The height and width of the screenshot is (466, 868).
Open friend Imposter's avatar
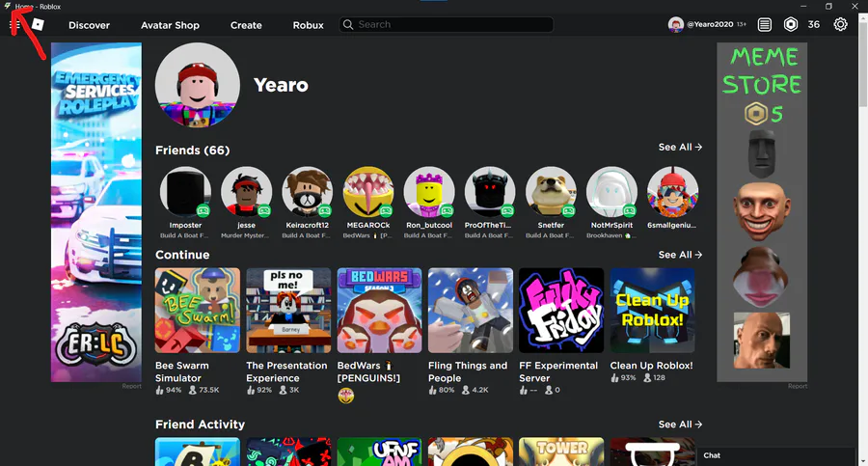185,192
